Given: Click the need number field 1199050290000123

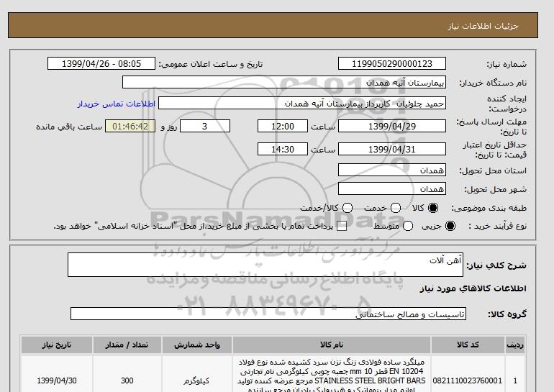Looking at the screenshot, I should point(392,63).
